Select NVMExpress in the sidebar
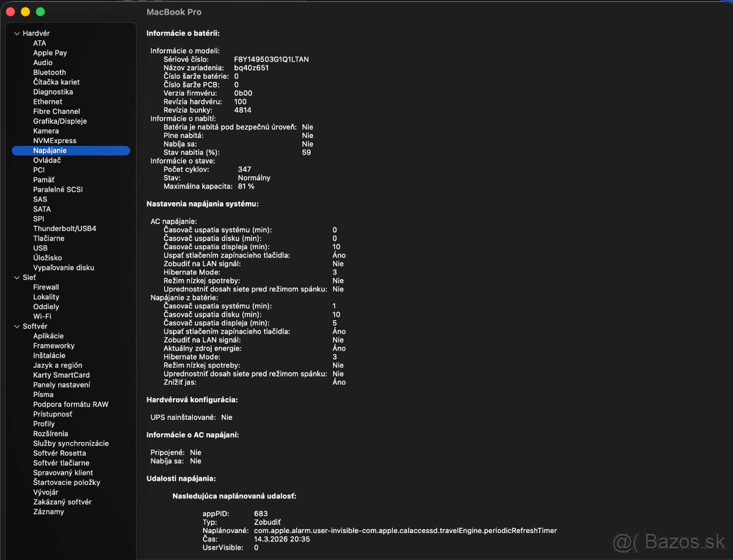 [x=55, y=140]
